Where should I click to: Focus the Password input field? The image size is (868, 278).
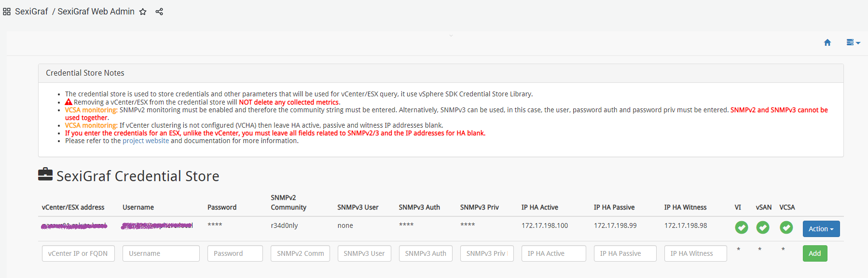pyautogui.click(x=235, y=253)
